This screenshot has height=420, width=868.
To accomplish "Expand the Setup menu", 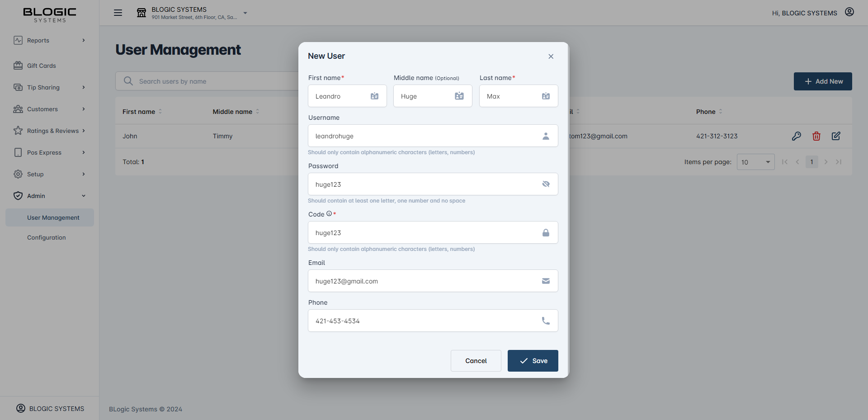I will click(x=49, y=174).
